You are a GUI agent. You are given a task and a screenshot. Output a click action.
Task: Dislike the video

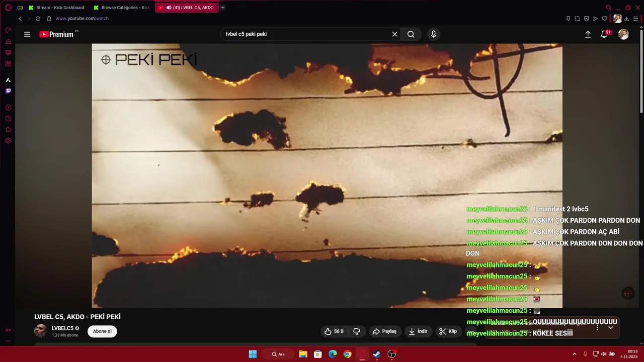[357, 331]
